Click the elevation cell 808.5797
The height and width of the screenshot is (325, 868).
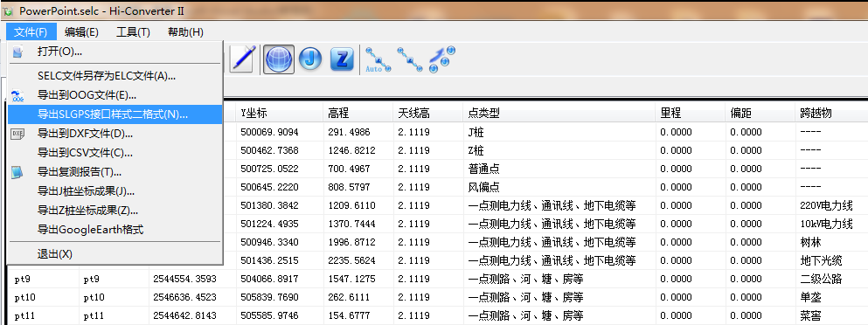pyautogui.click(x=358, y=187)
